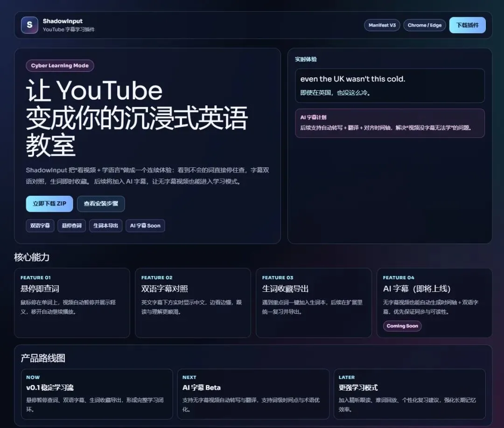Open FEATURE 03 生词收藏导出 card
Viewport: 504px width, 428px height.
314,303
